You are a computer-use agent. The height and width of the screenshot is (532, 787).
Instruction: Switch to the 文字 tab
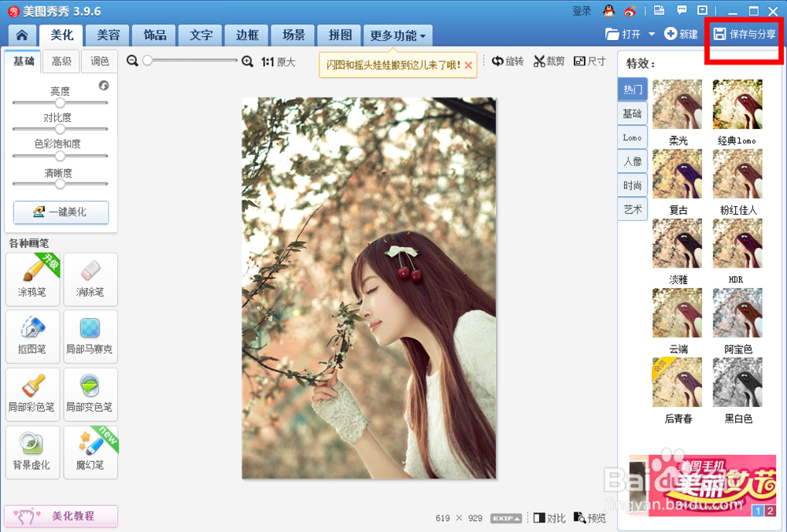pyautogui.click(x=201, y=35)
